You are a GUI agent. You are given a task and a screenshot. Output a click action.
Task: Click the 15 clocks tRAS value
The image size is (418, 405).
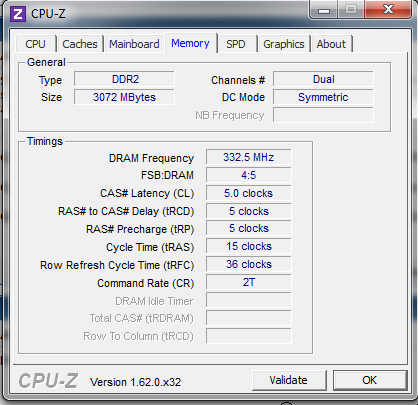click(x=249, y=246)
